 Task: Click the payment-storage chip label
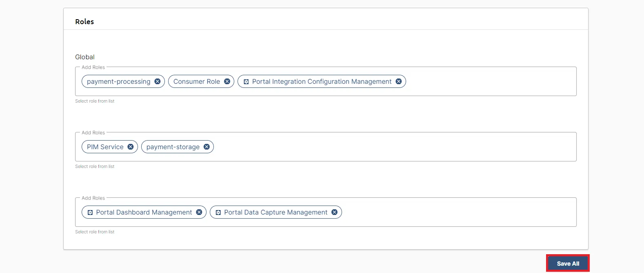pos(173,147)
